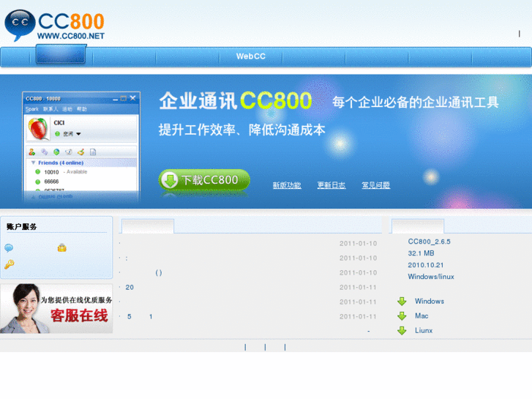Open the 联系人 menu in the preview window

[x=50, y=109]
